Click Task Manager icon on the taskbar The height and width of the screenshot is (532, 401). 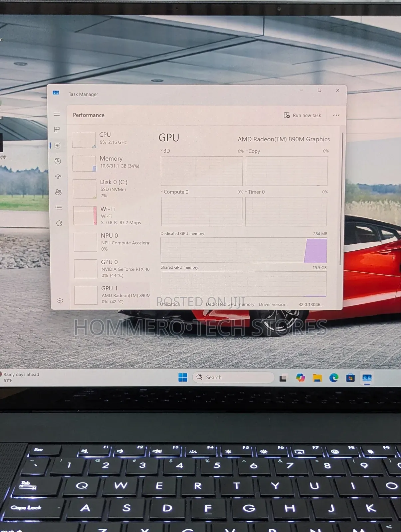coord(367,378)
